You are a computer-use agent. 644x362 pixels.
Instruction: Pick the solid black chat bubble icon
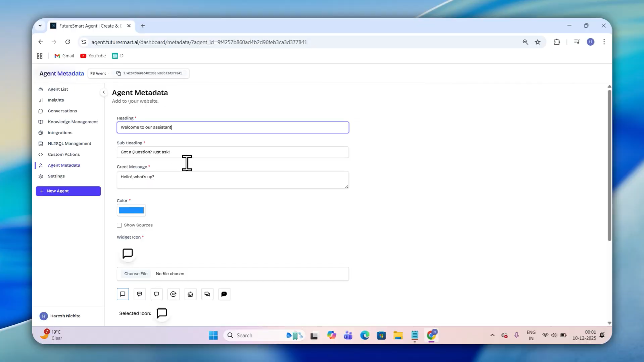click(224, 294)
